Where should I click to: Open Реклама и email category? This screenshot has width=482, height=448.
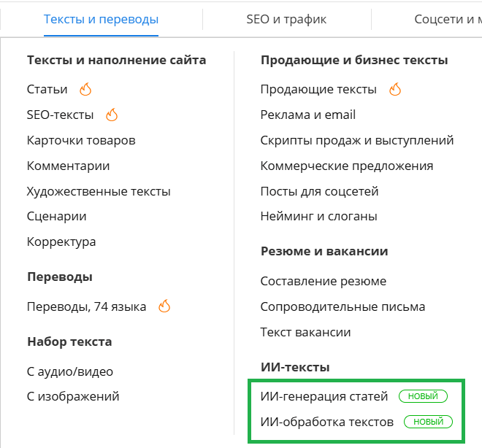point(308,115)
